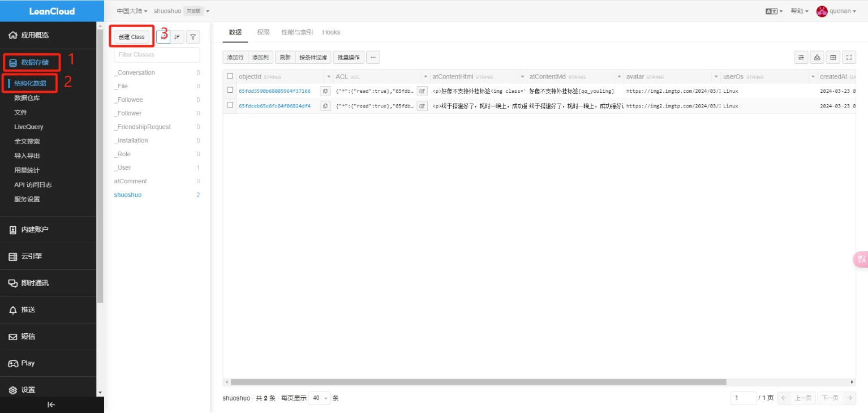The width and height of the screenshot is (868, 413).
Task: Copy objectId of first row
Action: click(325, 91)
